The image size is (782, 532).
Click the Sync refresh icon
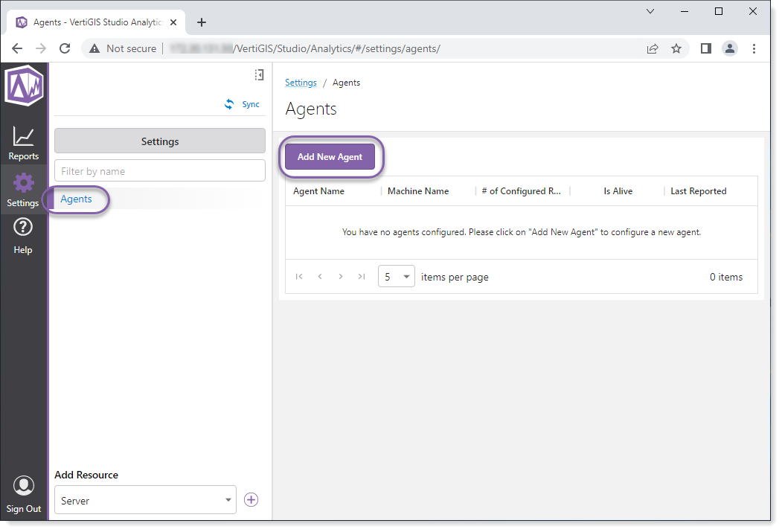tap(230, 105)
